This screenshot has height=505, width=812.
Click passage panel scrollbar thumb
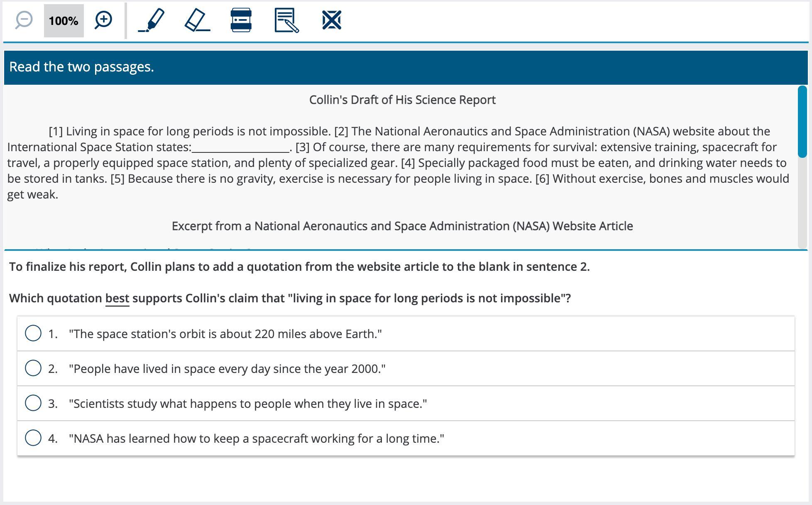(x=802, y=121)
